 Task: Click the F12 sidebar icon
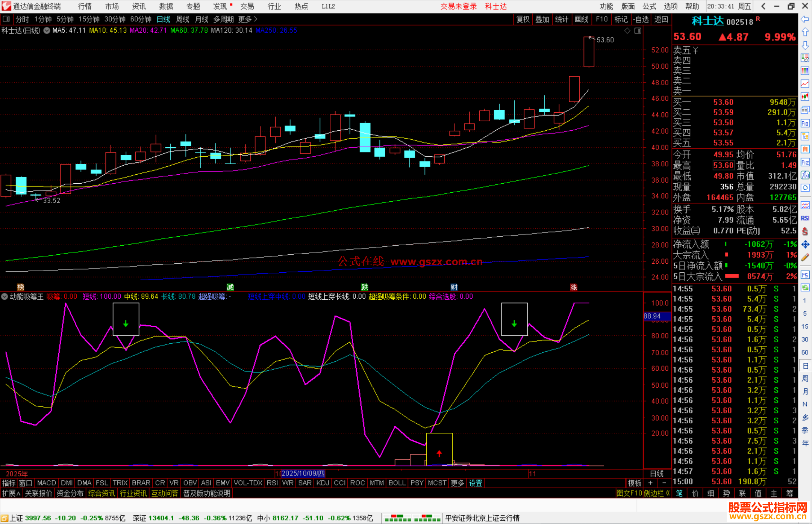805,162
